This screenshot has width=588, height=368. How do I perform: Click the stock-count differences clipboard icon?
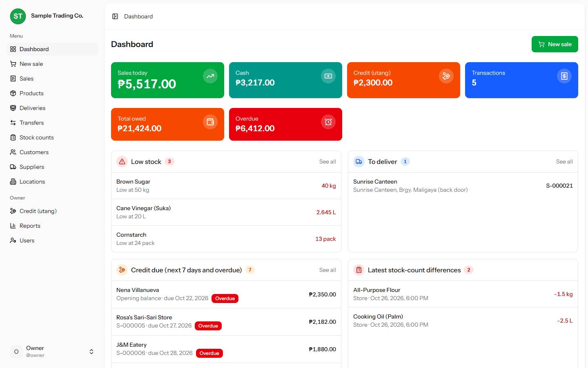coord(359,270)
